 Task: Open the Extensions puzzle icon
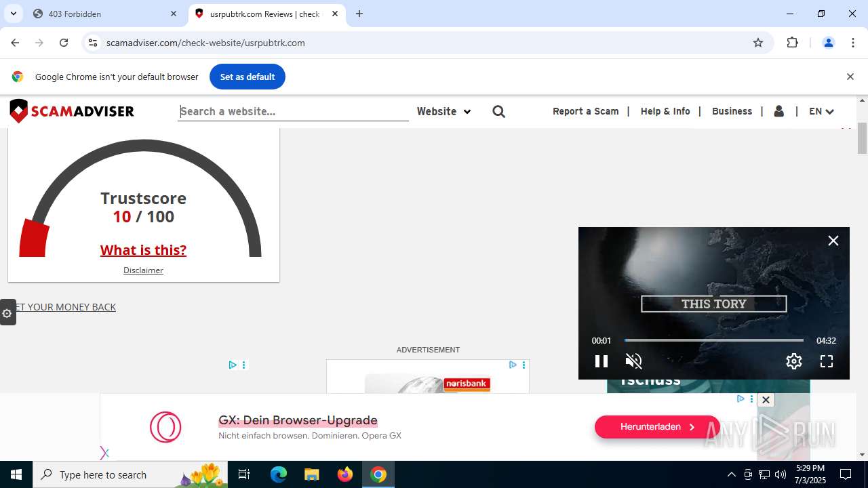click(792, 43)
